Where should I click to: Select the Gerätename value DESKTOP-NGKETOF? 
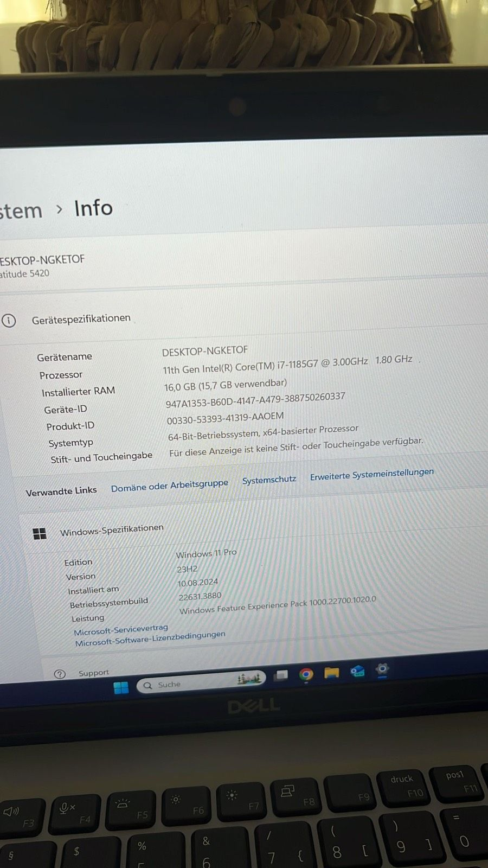pyautogui.click(x=205, y=351)
